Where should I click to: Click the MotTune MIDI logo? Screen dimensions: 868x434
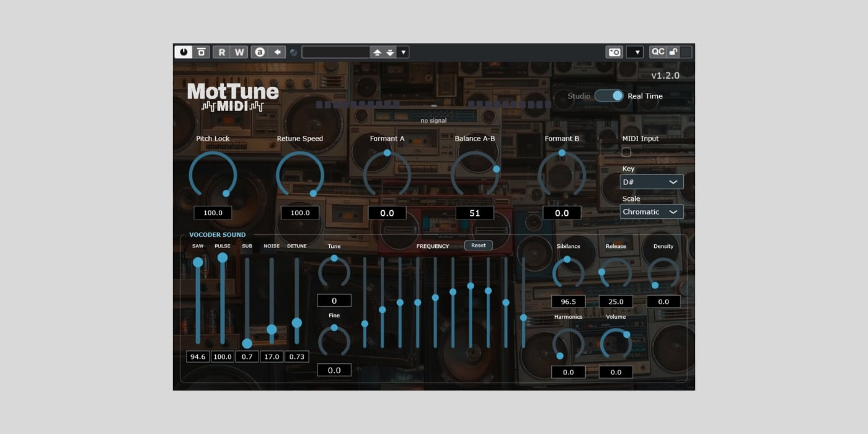pos(233,97)
